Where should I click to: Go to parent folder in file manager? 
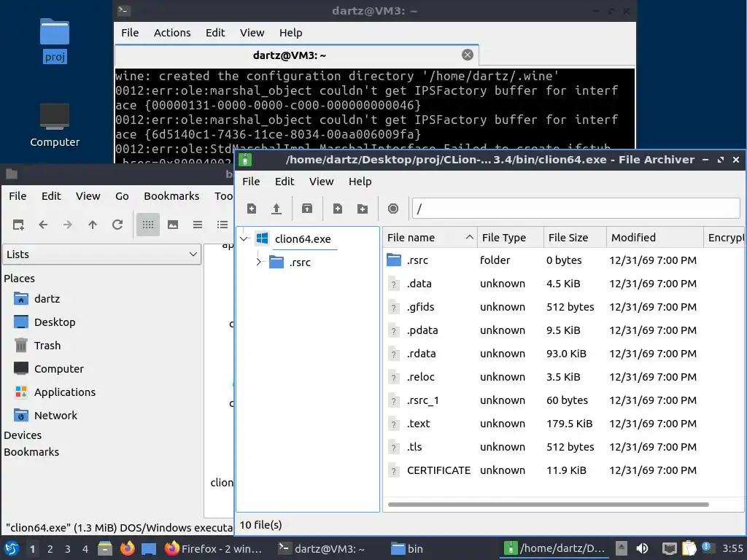pyautogui.click(x=93, y=225)
